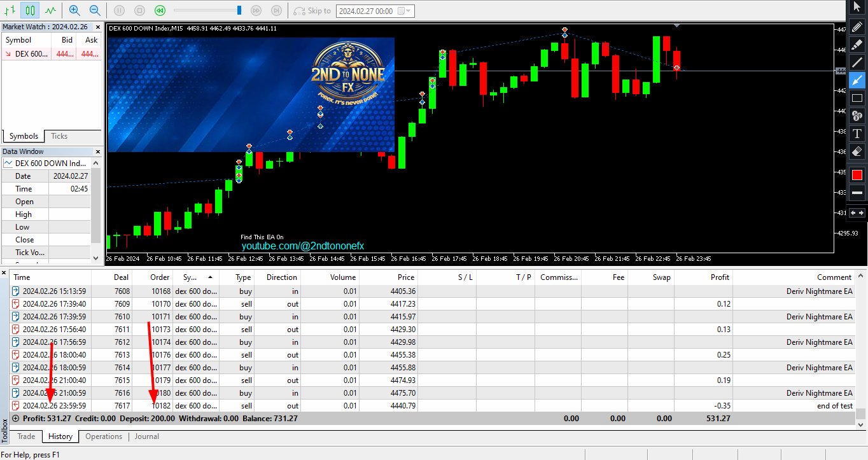
Task: Pause the visual testing playback
Action: pos(120,10)
